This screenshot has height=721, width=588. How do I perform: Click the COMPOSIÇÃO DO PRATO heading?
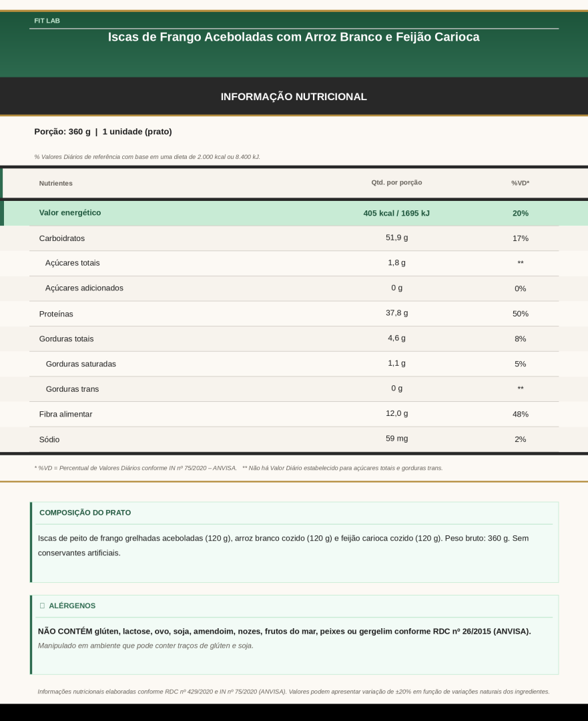[x=85, y=513]
